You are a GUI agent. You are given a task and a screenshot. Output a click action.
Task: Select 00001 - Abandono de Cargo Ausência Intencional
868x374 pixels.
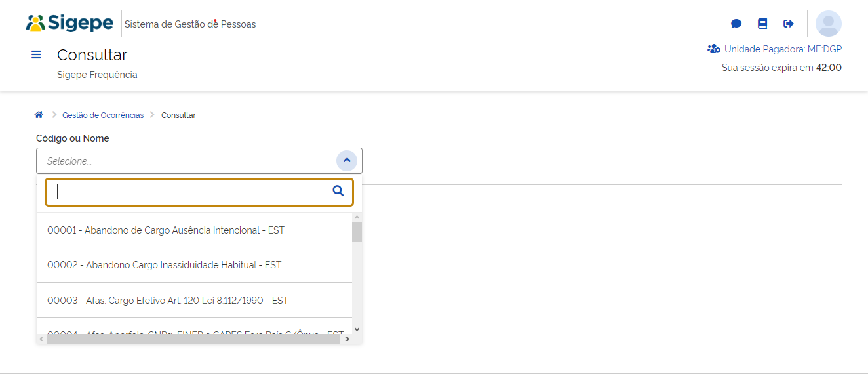166,230
